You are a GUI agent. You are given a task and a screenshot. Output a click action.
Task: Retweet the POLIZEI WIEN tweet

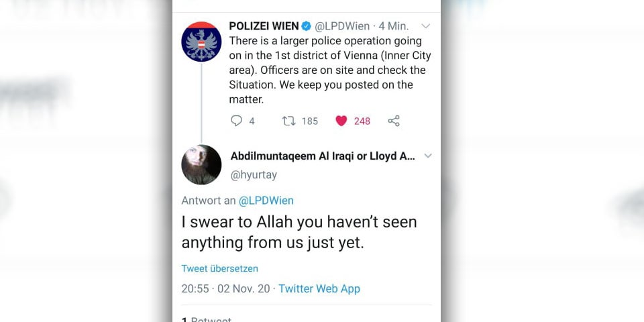point(289,121)
